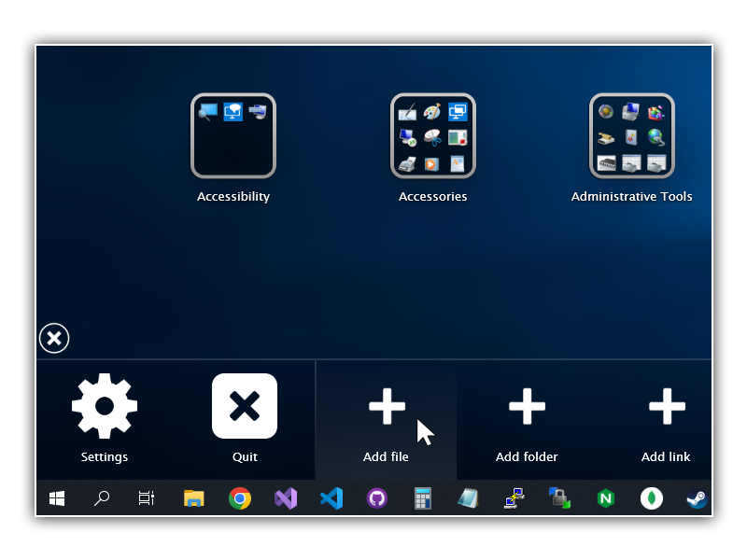
Task: Open Task View from the taskbar
Action: click(x=147, y=498)
